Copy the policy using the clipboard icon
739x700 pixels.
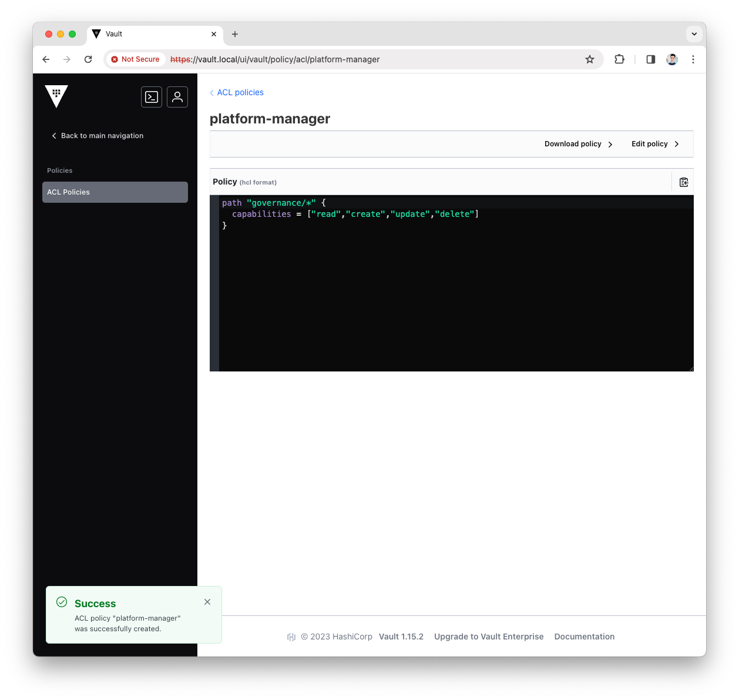click(683, 182)
